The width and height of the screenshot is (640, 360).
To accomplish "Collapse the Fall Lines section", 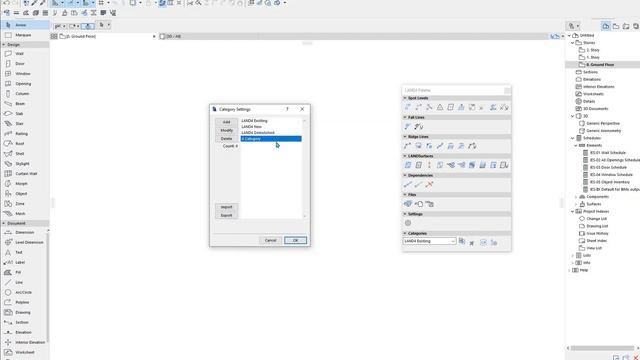I will (x=405, y=117).
